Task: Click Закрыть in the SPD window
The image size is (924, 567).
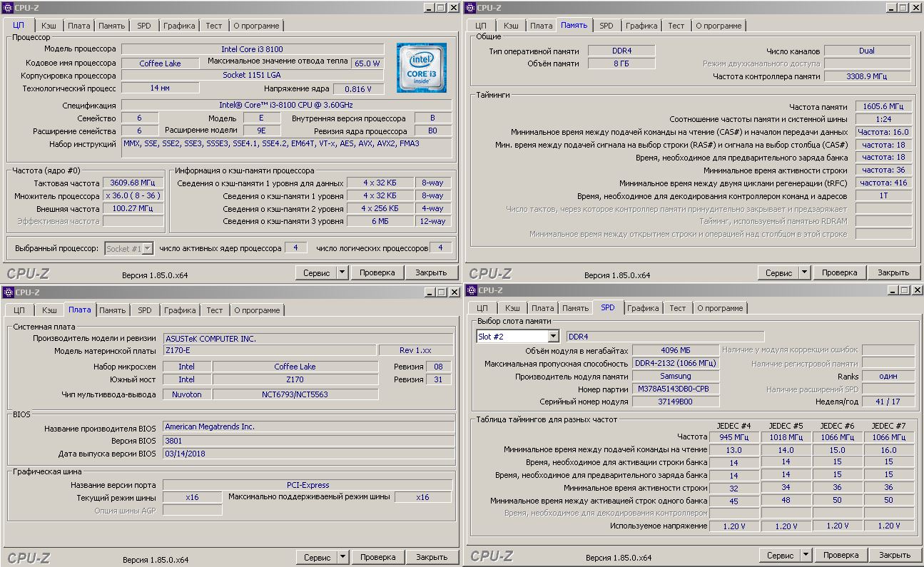Action: coord(895,555)
